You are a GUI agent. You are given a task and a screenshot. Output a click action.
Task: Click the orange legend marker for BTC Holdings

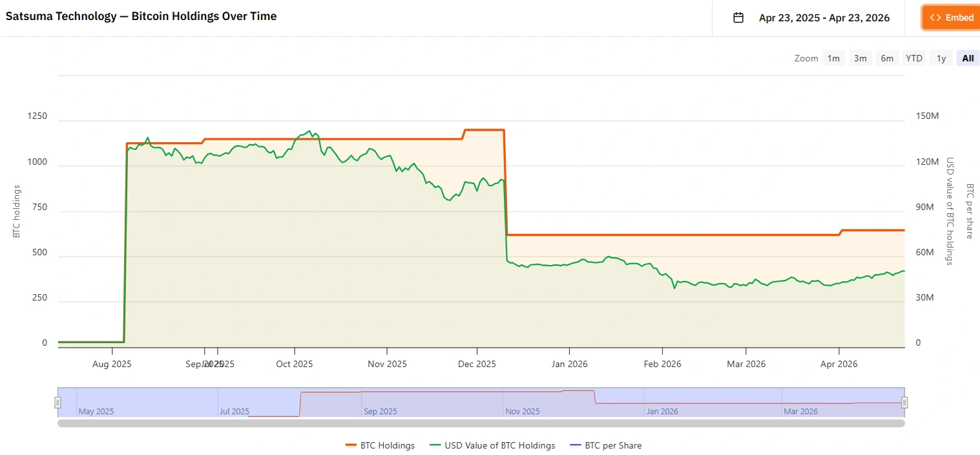click(349, 445)
